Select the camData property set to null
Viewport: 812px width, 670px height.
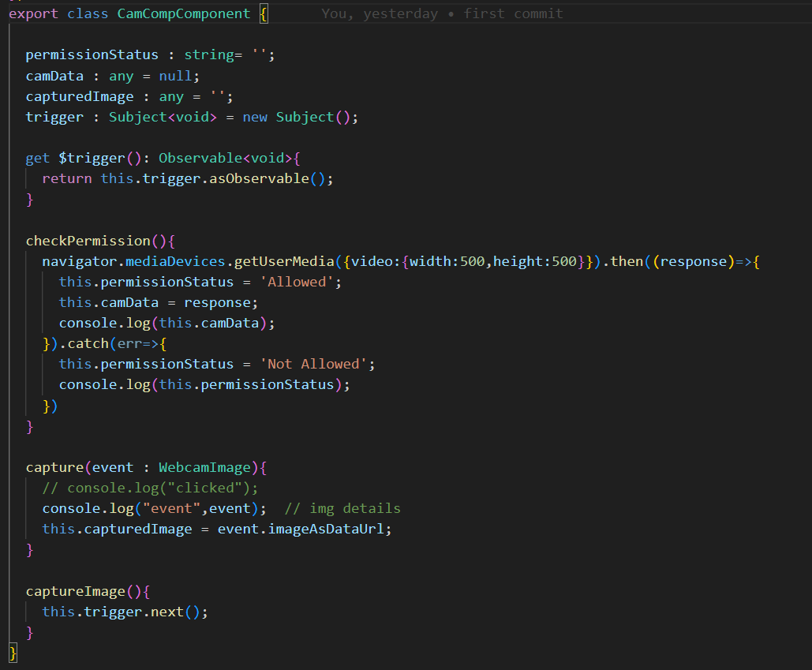click(x=54, y=76)
